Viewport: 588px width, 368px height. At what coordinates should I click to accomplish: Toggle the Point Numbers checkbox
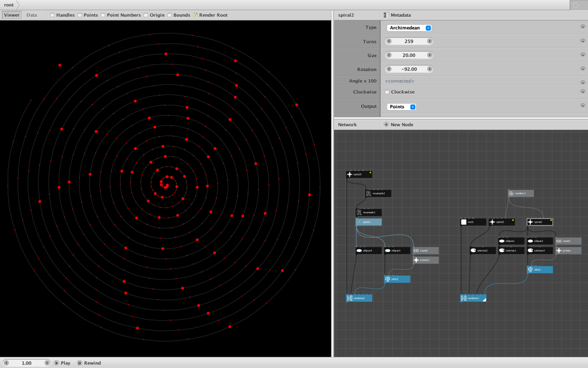pos(103,15)
